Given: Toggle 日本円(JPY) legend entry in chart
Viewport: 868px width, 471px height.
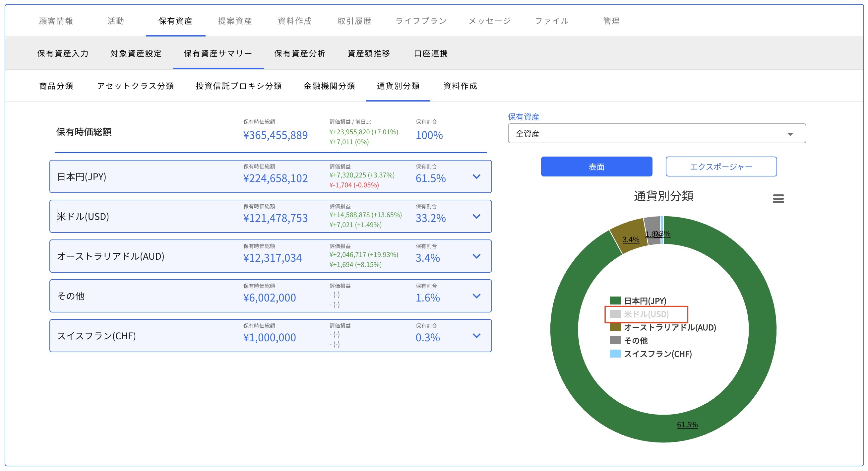Looking at the screenshot, I should coord(638,301).
